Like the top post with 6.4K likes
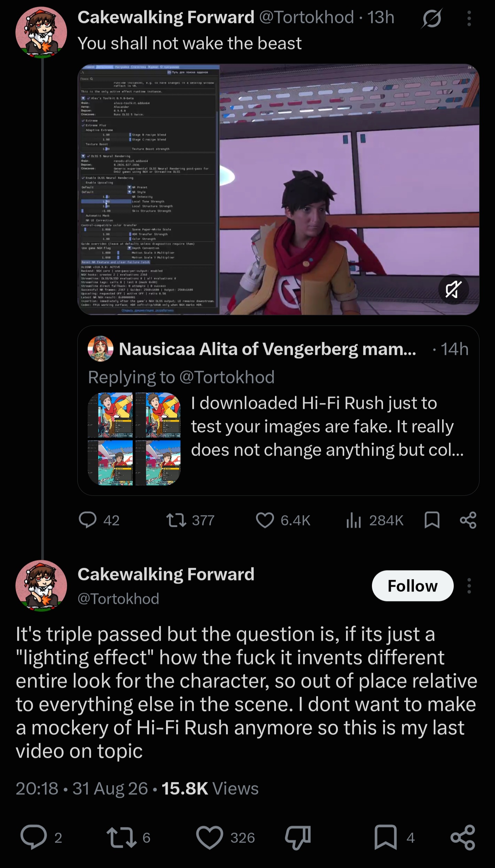 (x=283, y=520)
